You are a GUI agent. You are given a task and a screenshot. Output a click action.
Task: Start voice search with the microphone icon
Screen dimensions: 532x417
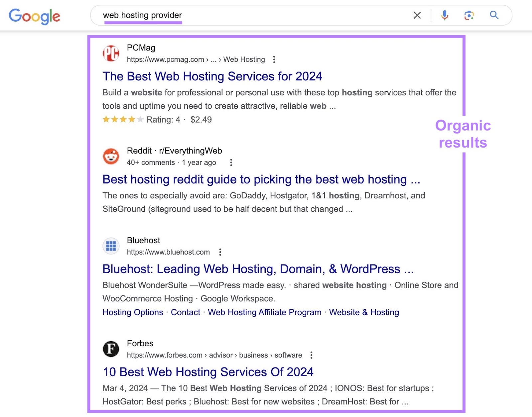(444, 15)
